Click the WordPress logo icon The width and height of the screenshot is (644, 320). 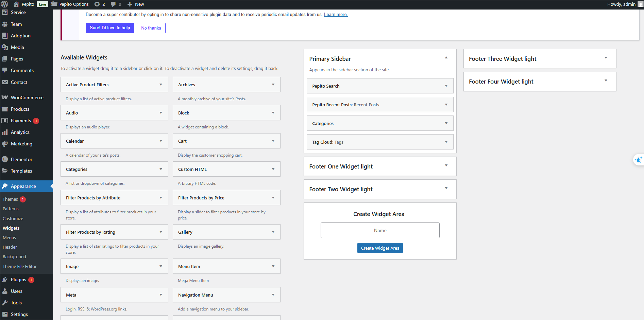[4, 4]
